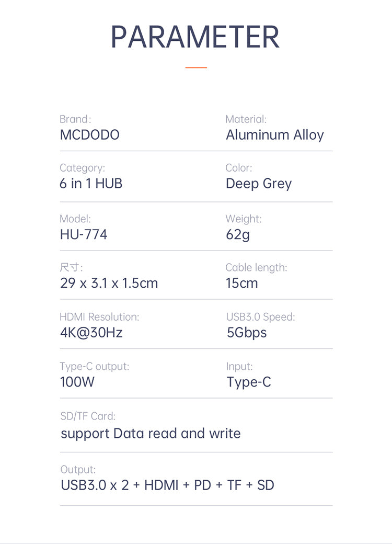Select the MCDODO brand value
The height and width of the screenshot is (544, 392).
pyautogui.click(x=89, y=135)
